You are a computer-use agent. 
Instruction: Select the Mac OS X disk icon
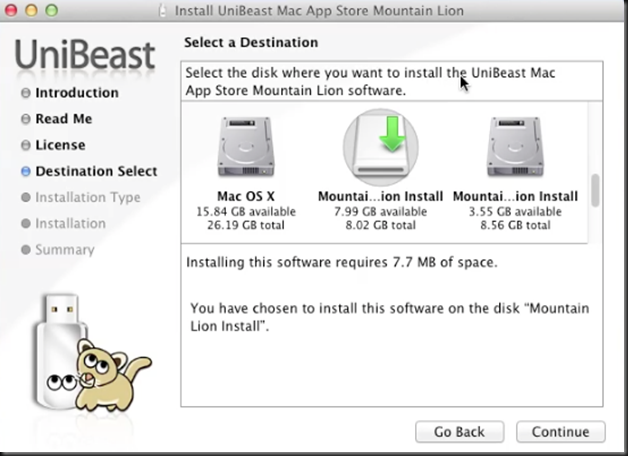246,148
